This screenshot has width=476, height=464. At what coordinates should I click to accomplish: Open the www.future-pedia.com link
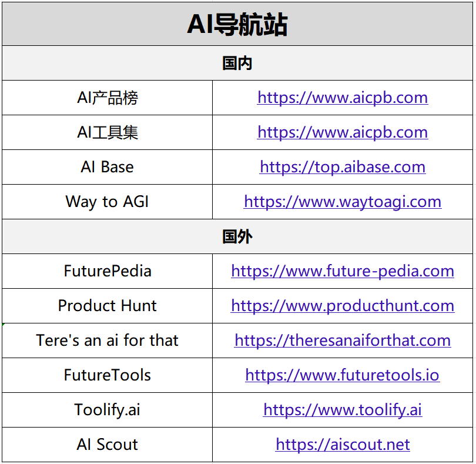[x=342, y=271]
